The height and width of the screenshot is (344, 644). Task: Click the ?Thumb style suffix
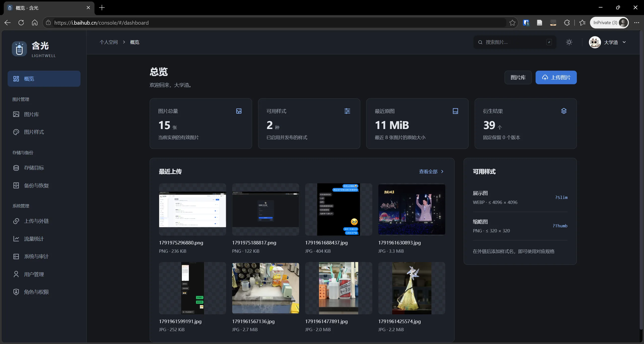tap(560, 226)
